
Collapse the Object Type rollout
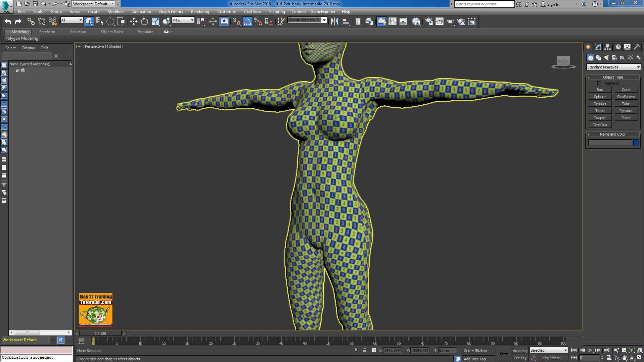[x=613, y=77]
